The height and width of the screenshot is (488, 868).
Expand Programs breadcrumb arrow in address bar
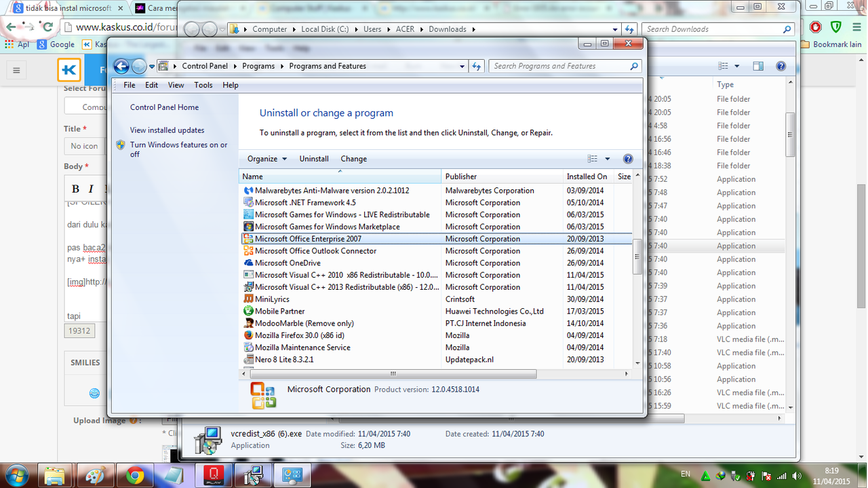[281, 67]
